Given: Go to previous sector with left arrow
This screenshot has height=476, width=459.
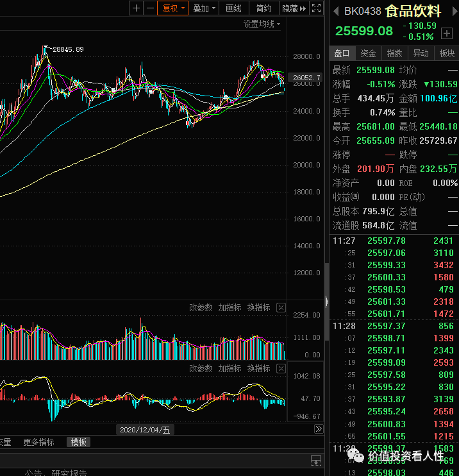Looking at the screenshot, I should point(336,12).
